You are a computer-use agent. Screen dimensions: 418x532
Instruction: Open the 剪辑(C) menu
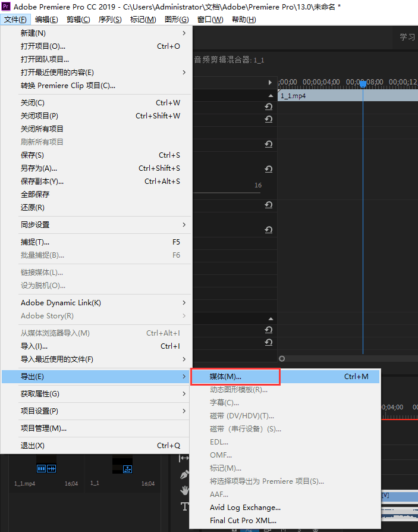(78, 19)
